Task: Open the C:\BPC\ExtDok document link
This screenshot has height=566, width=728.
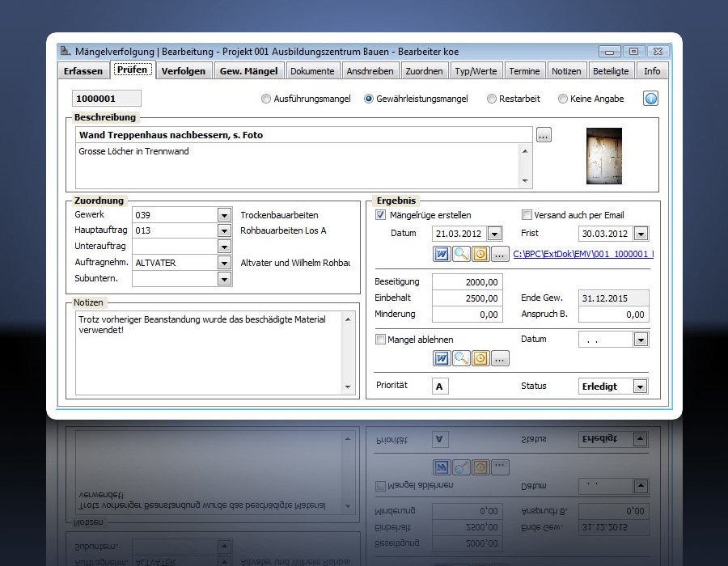Action: click(582, 254)
